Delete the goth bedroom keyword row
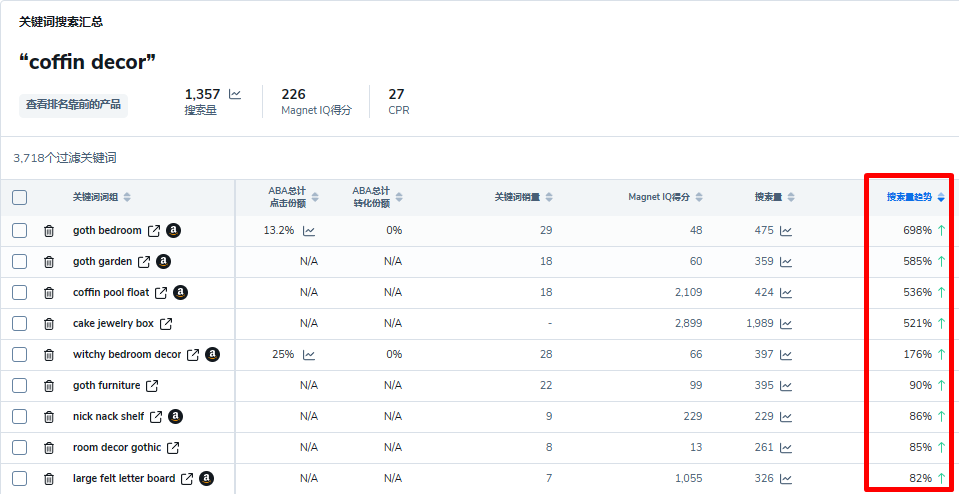Screen dimensions: 959x494 point(49,231)
